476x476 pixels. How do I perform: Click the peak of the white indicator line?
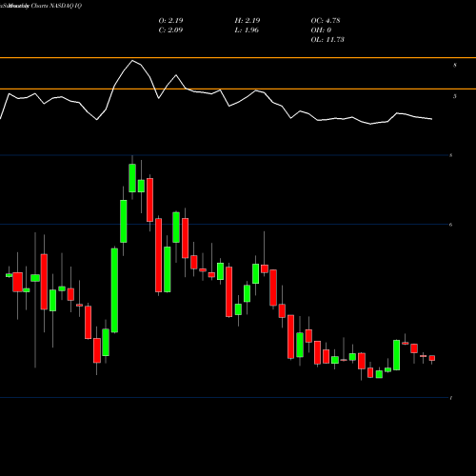(x=132, y=60)
